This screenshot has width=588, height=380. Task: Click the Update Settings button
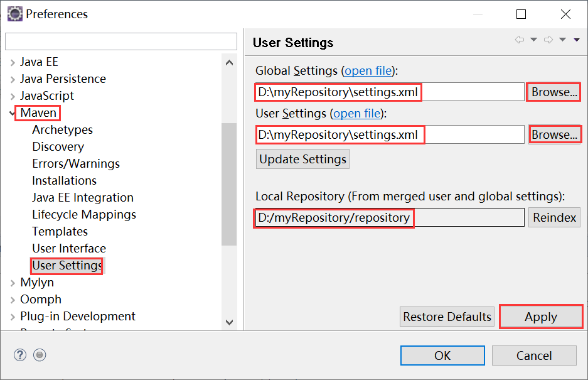coord(302,159)
